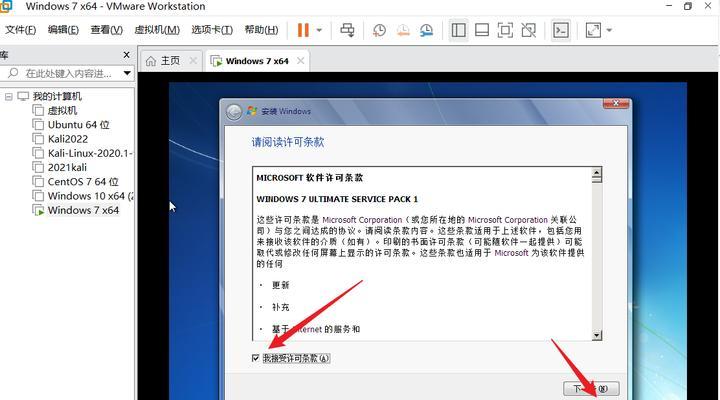
Task: Click the magnifier icon in library search
Action: (x=13, y=73)
